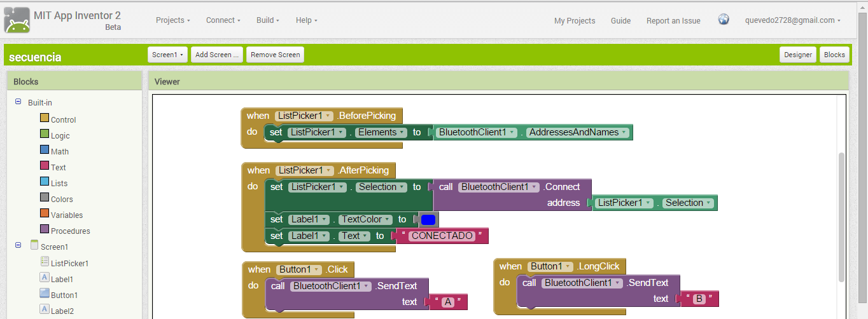Click the blue color swatch block
This screenshot has width=868, height=319.
pyautogui.click(x=428, y=220)
